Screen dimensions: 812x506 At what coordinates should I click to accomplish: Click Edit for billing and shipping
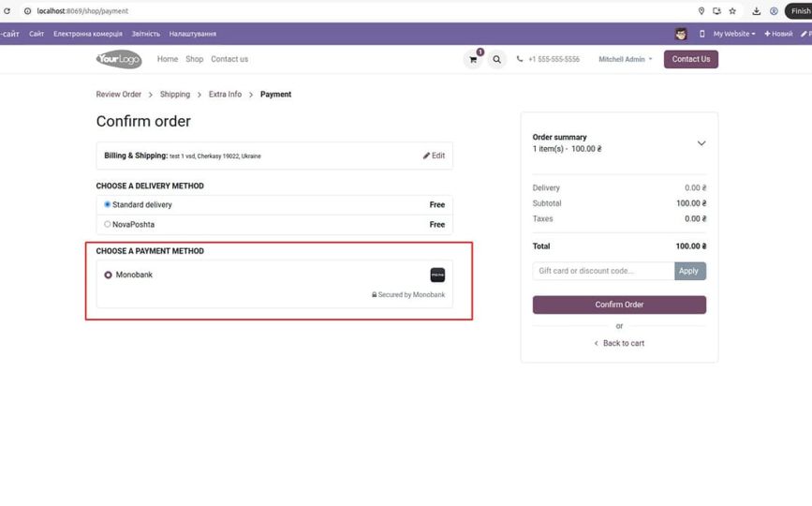[x=434, y=156]
